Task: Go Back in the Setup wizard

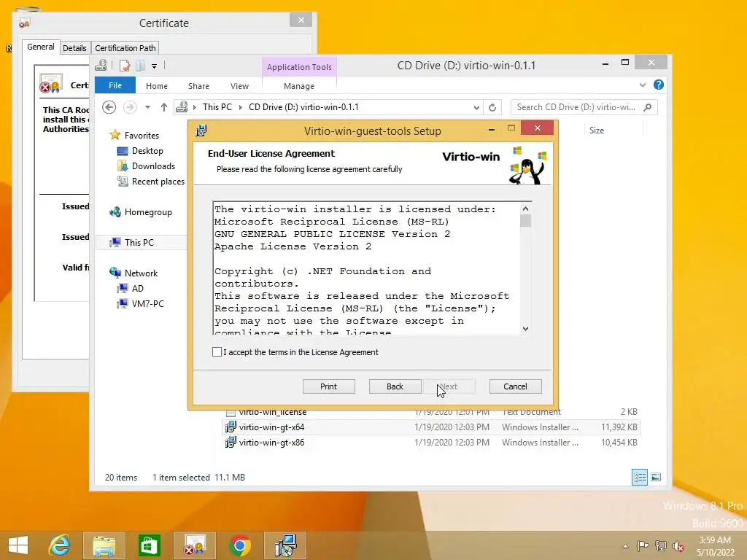Action: (x=395, y=386)
